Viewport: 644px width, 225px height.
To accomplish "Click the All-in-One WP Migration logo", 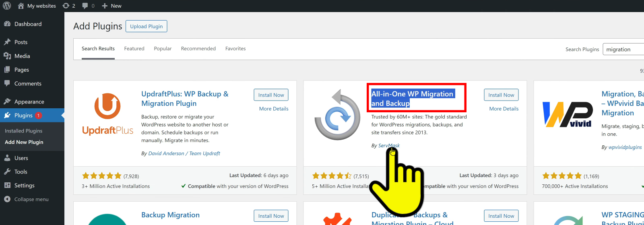I will click(337, 115).
